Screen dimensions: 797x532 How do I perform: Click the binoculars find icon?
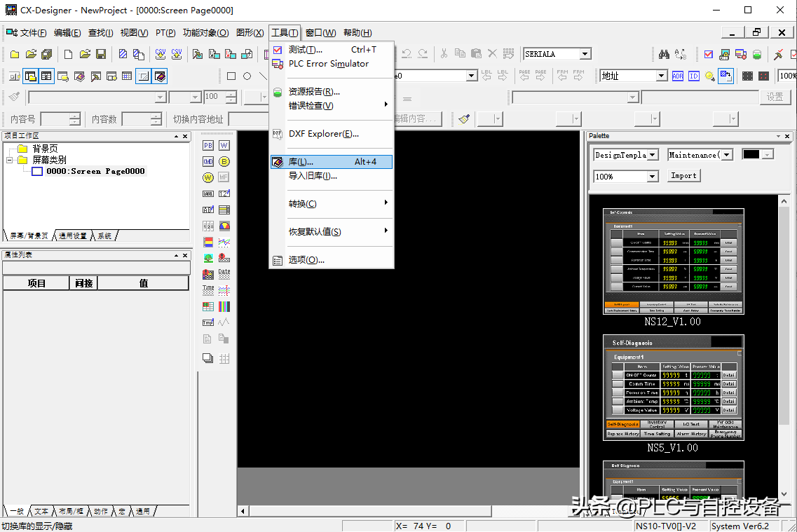[x=664, y=54]
